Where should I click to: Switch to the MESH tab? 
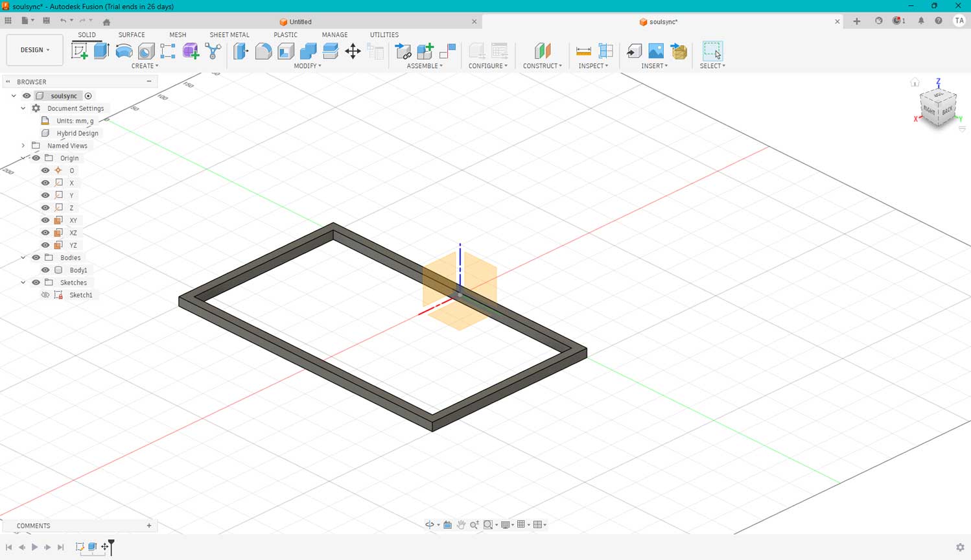tap(178, 35)
